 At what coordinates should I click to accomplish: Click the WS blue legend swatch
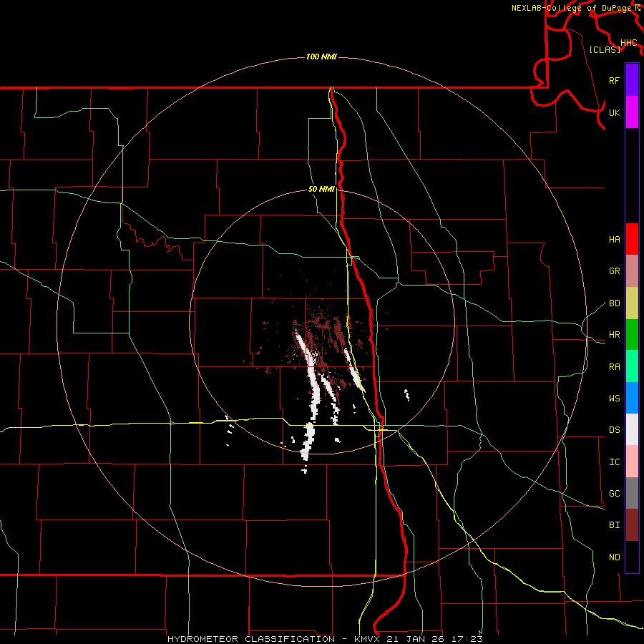pos(632,398)
